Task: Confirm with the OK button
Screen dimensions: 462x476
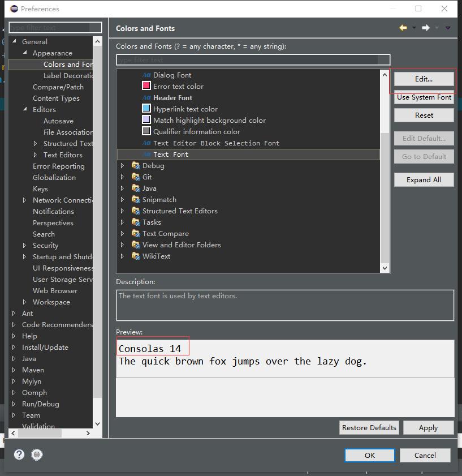Action: 370,455
